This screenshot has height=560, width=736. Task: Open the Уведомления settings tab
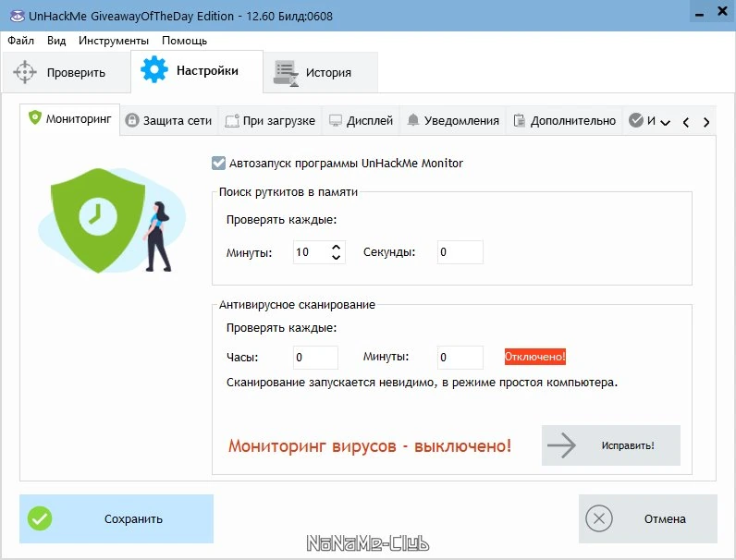(x=452, y=120)
